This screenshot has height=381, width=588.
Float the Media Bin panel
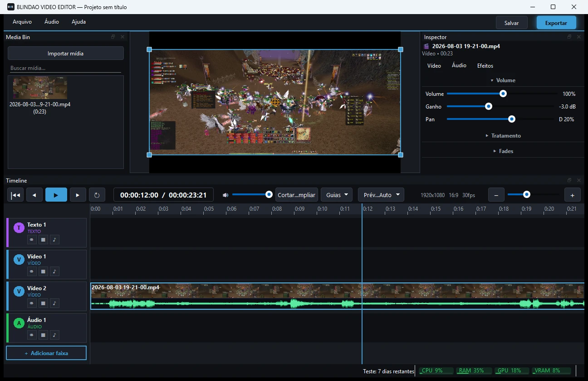coord(113,37)
